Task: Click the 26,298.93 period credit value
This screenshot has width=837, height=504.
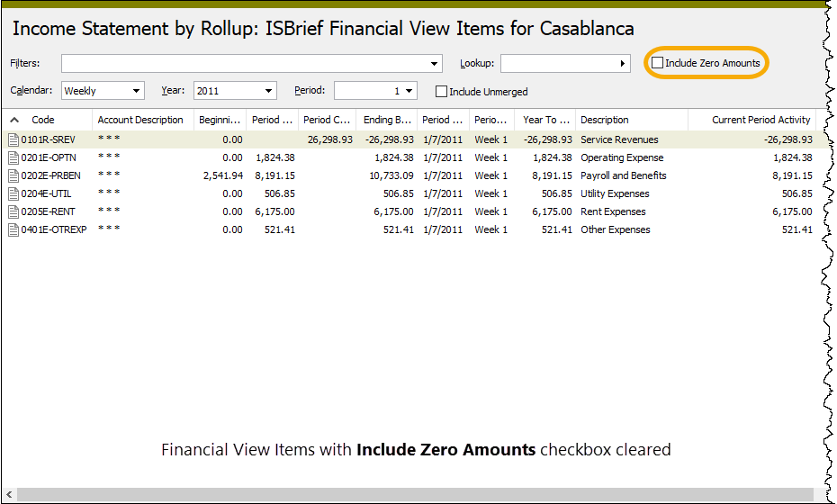Action: [x=330, y=139]
